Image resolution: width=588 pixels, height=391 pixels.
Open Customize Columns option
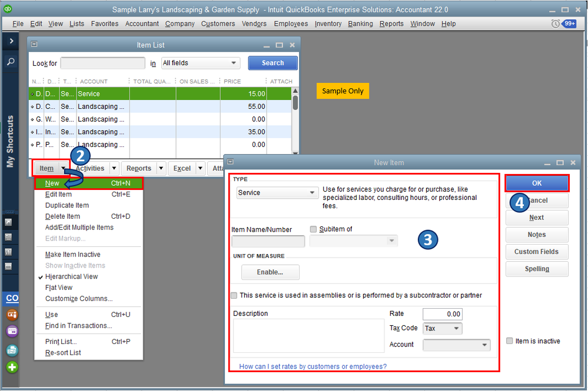[88, 299]
